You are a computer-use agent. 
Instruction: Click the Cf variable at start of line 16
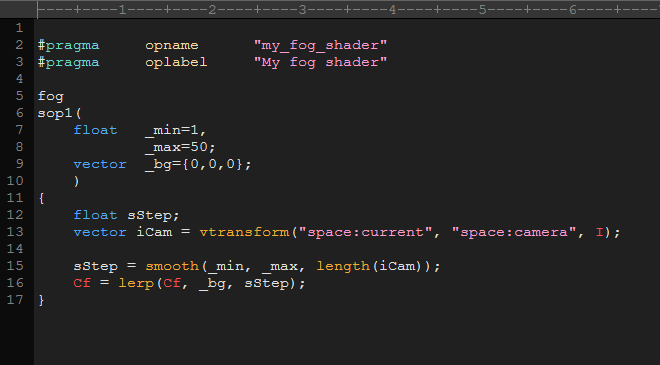tap(82, 283)
